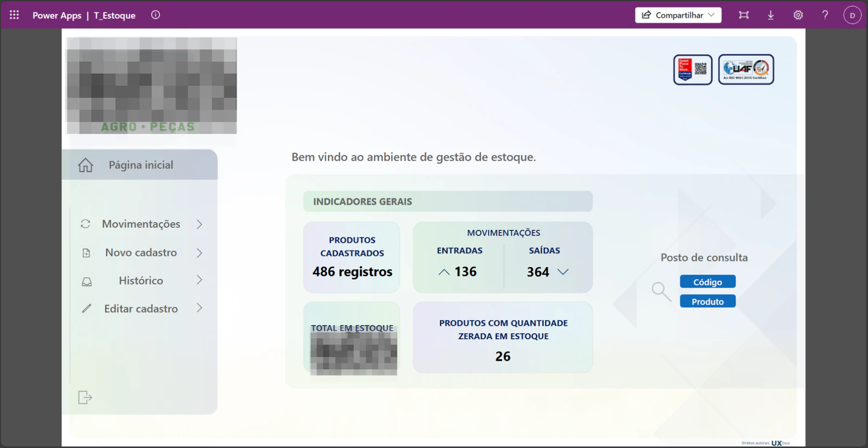Screen dimensions: 868x448
Task: Click the Movimentações refresh arrows icon
Action: (x=86, y=224)
